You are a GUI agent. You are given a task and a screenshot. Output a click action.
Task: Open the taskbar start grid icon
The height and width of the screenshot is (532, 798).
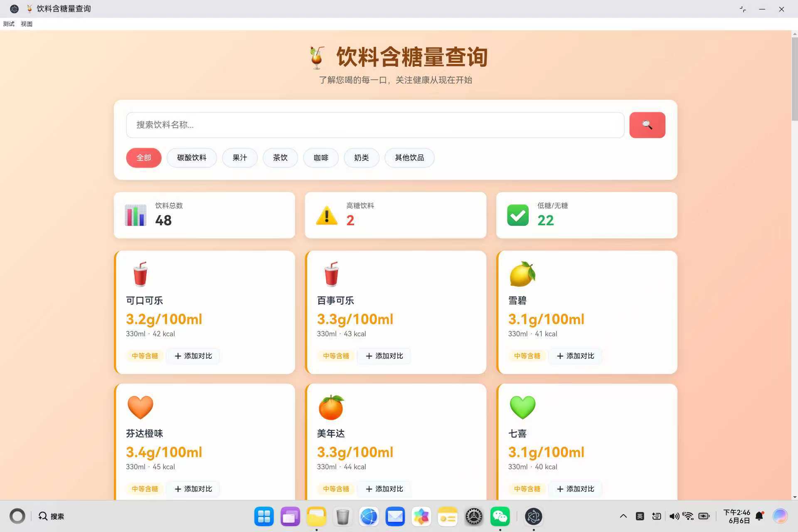tap(264, 517)
